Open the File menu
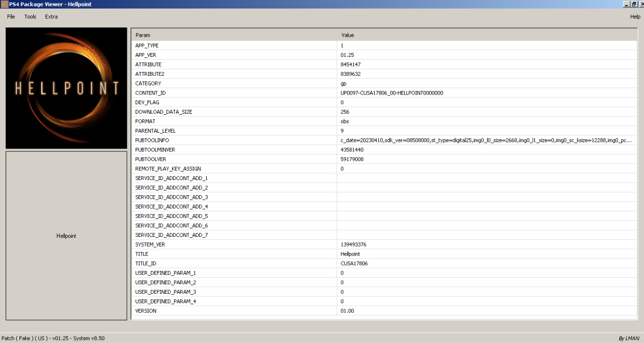 [x=11, y=17]
